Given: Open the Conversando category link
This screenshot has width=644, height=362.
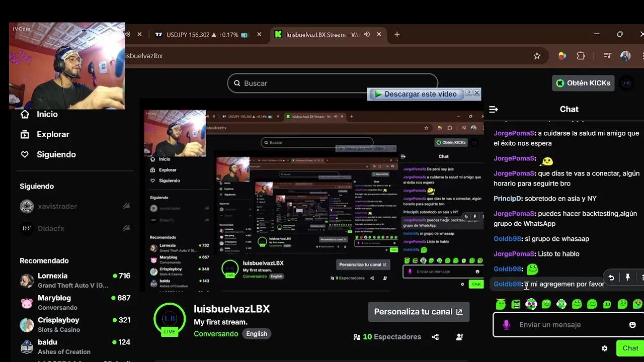Looking at the screenshot, I should click(216, 334).
